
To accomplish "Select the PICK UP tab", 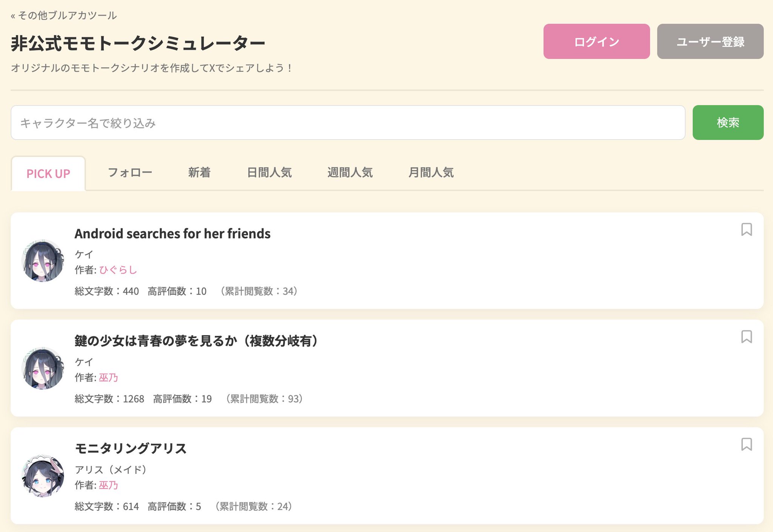I will (x=48, y=174).
